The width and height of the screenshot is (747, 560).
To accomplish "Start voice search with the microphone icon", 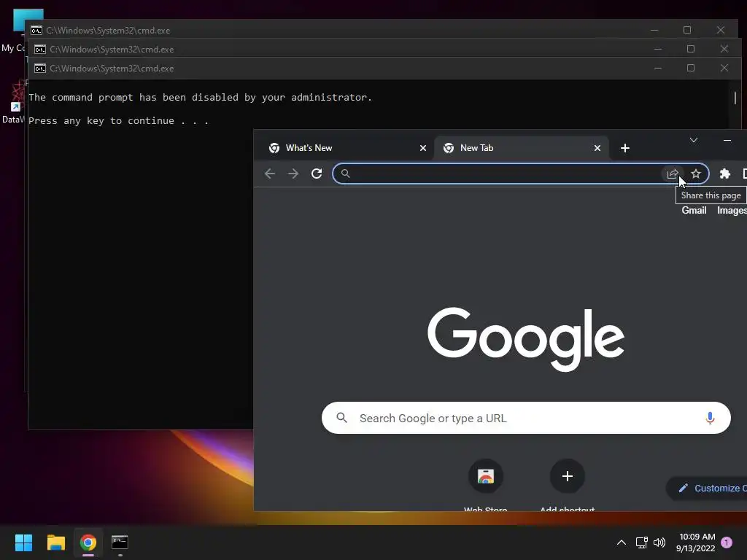I will click(710, 418).
